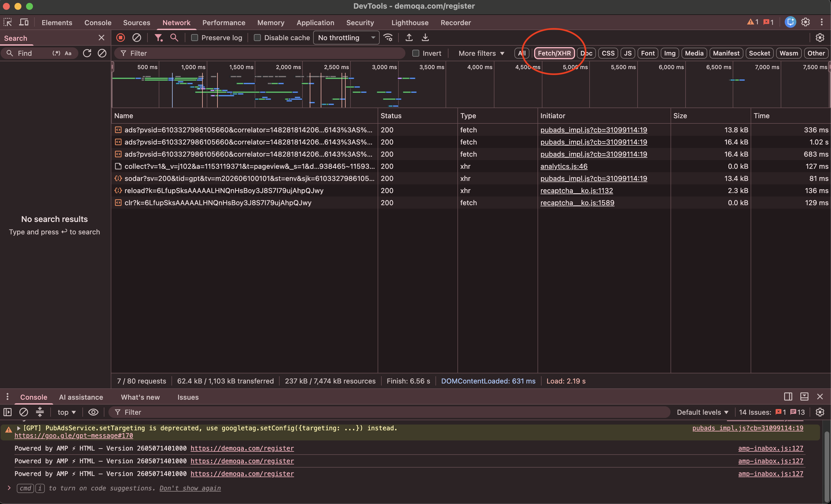Clear the search sidebar results

(102, 53)
